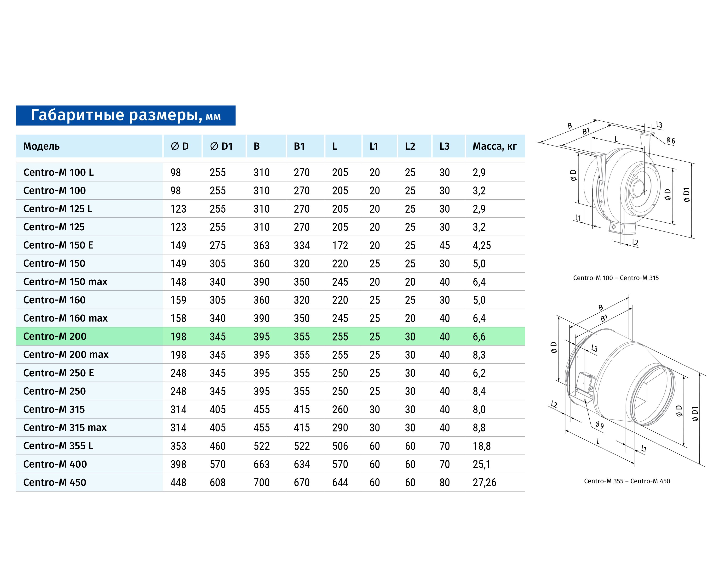Click the 27,26 mass value
Image resolution: width=719 pixels, height=588 pixels.
coord(484,482)
